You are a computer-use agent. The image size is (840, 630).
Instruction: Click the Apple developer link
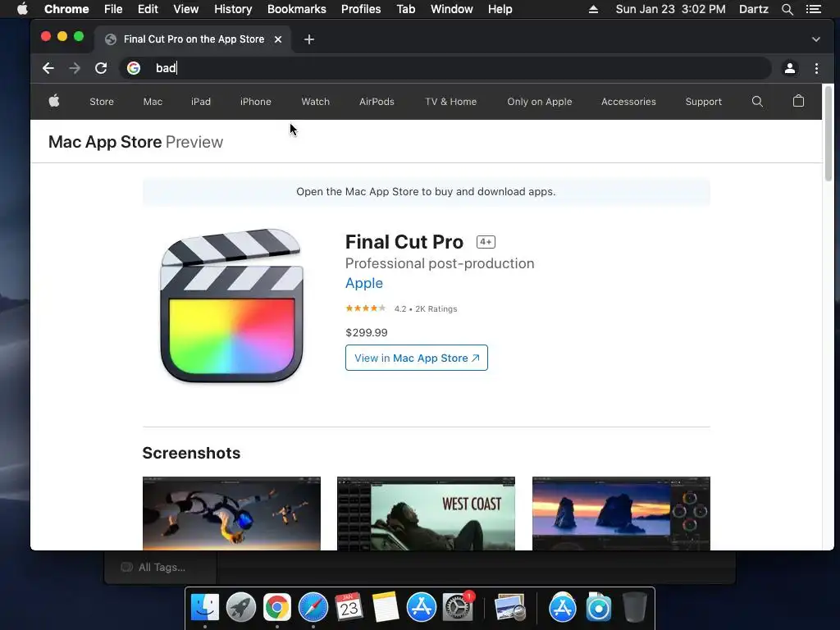(363, 283)
